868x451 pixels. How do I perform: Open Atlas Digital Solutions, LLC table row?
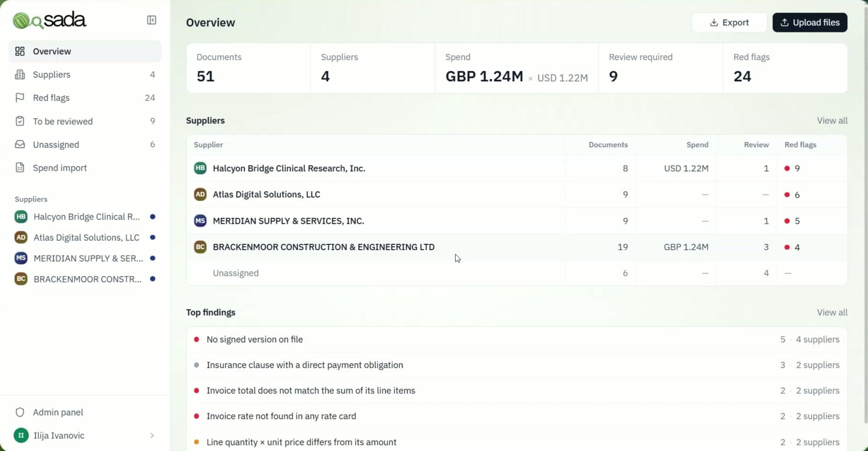tap(517, 194)
